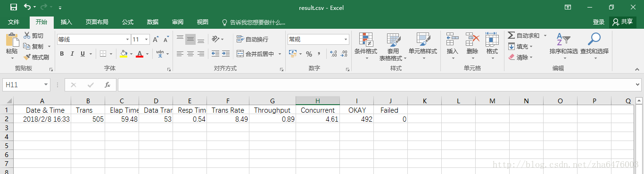Click the 告诉我您想要做什么 search box
This screenshot has width=644, height=174.
[x=254, y=22]
